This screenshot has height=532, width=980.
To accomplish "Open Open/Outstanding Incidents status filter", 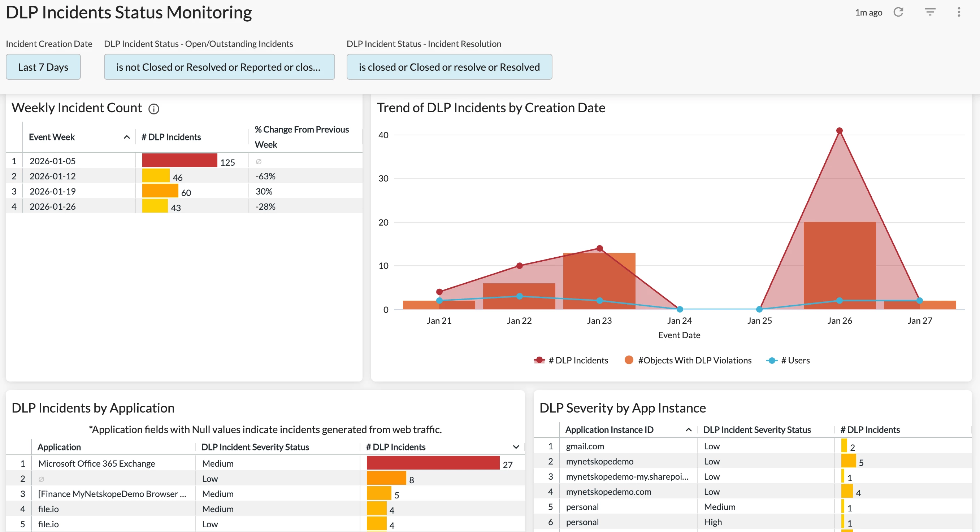I will pyautogui.click(x=219, y=67).
